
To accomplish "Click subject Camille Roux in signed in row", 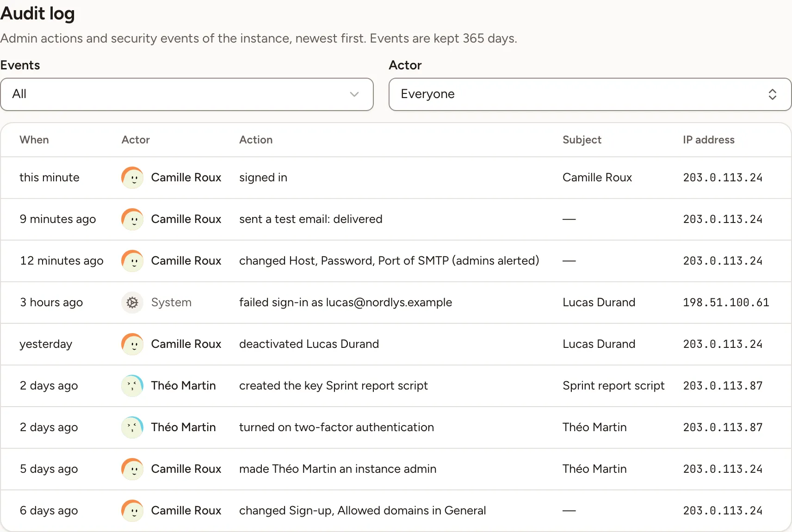I will click(597, 178).
